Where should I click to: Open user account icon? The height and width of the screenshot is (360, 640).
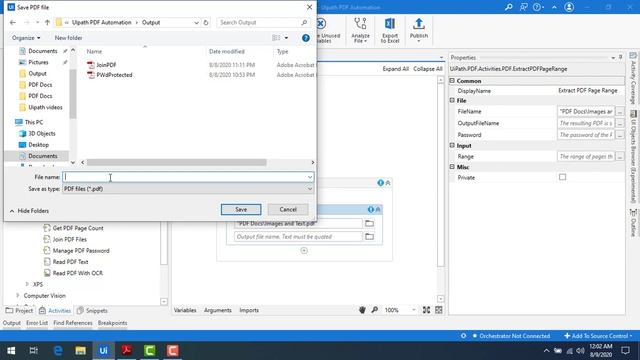point(569,7)
